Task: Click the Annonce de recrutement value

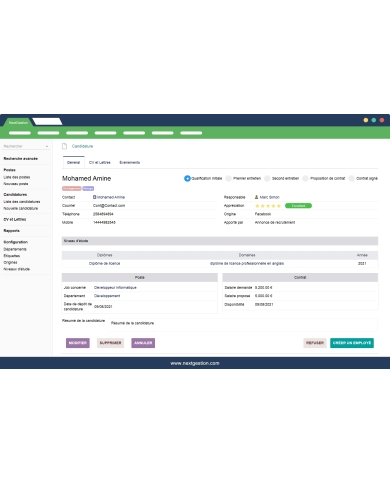Action: pos(275,222)
